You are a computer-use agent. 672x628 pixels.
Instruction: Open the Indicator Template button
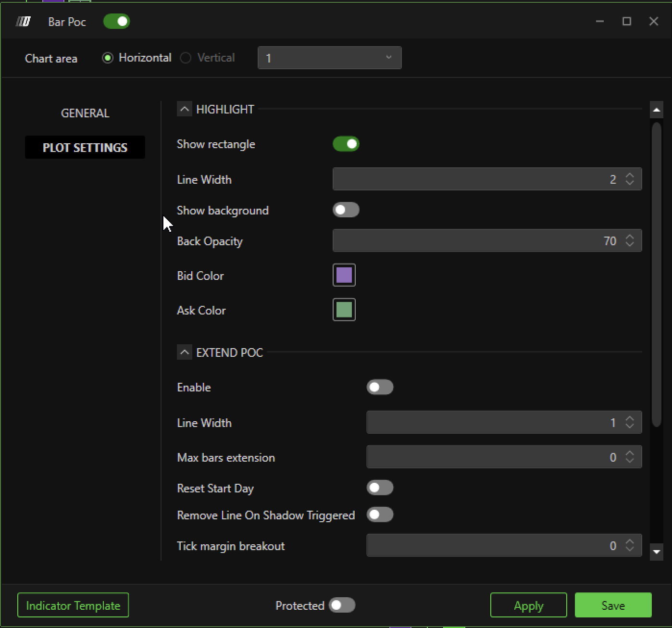point(73,605)
